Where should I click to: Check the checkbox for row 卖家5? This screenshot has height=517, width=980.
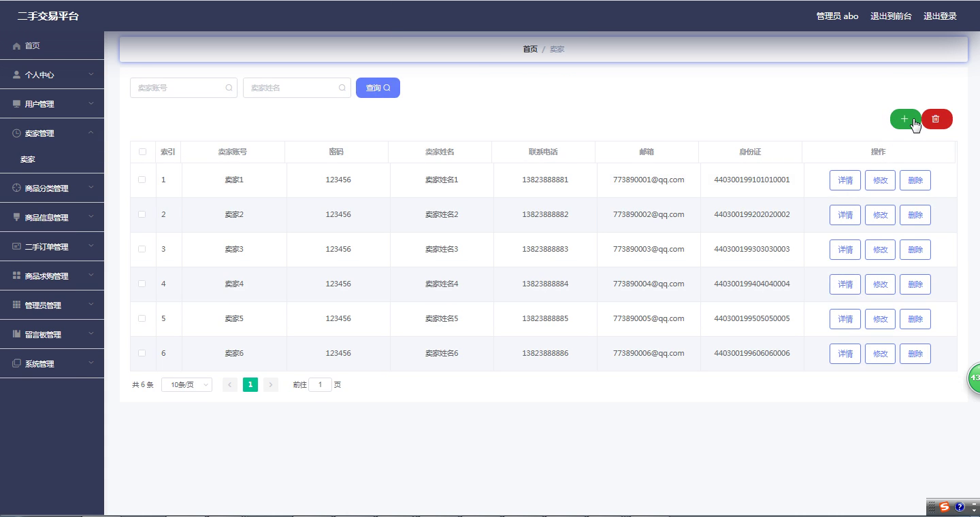(x=142, y=318)
